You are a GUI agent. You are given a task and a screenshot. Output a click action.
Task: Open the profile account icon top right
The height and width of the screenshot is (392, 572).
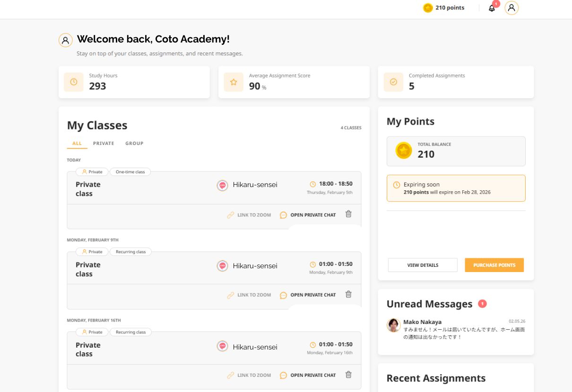(511, 8)
